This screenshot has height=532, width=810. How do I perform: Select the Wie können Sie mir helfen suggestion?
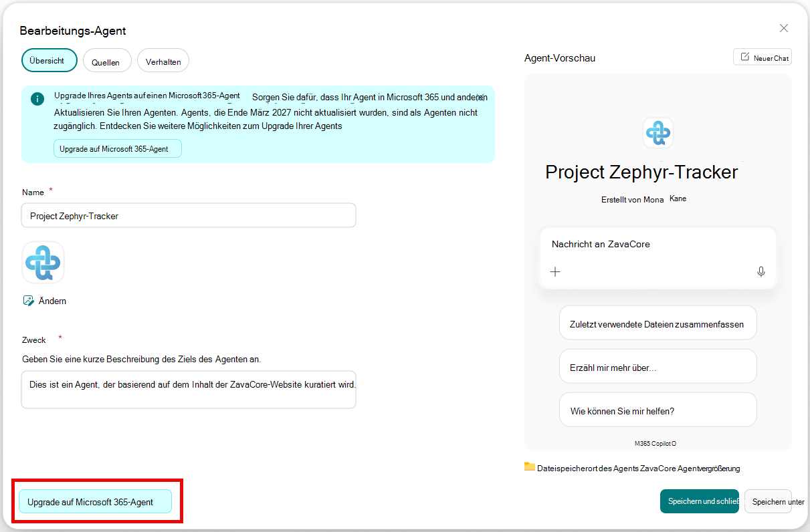click(x=658, y=410)
